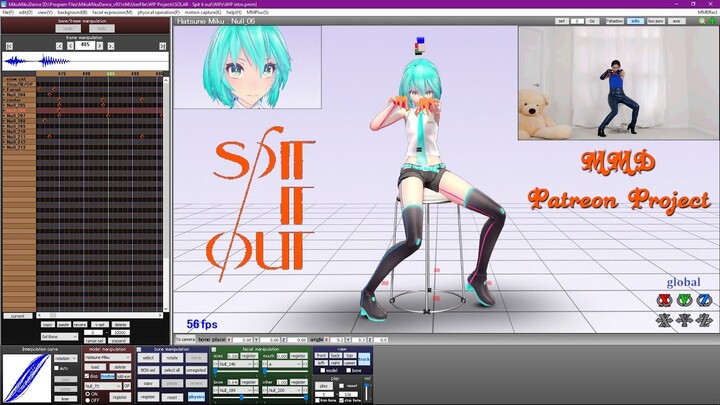Viewport: 720px width, 405px height.
Task: Click the angle X lock icon
Action: [x=326, y=340]
